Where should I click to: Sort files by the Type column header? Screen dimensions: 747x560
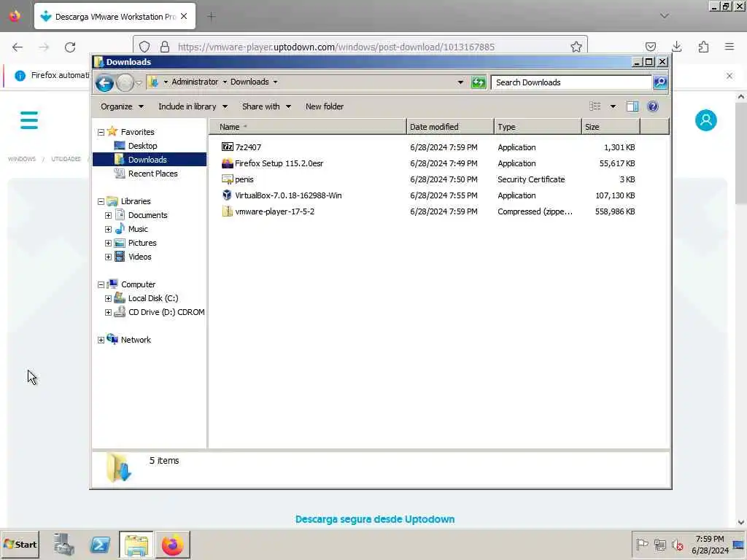coord(538,127)
